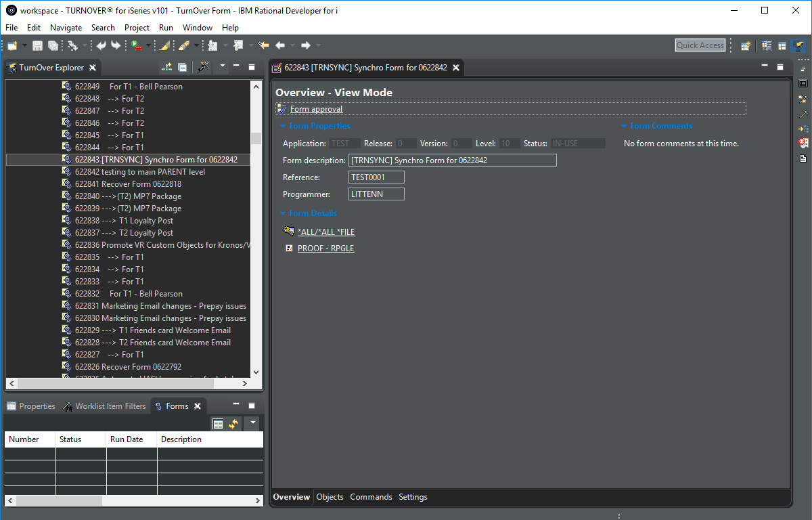
Task: Click the green Run toolbar icon
Action: [136, 45]
